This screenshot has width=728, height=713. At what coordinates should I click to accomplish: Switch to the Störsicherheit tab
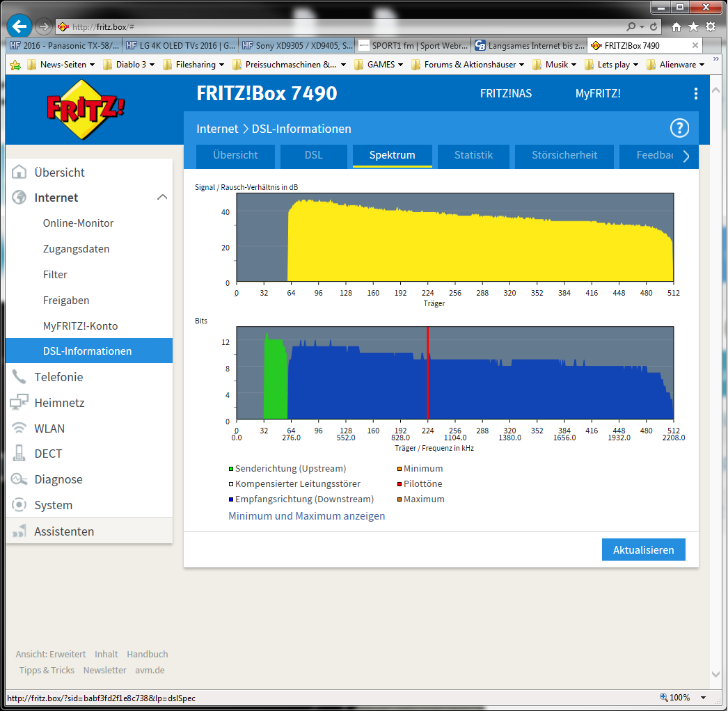564,155
